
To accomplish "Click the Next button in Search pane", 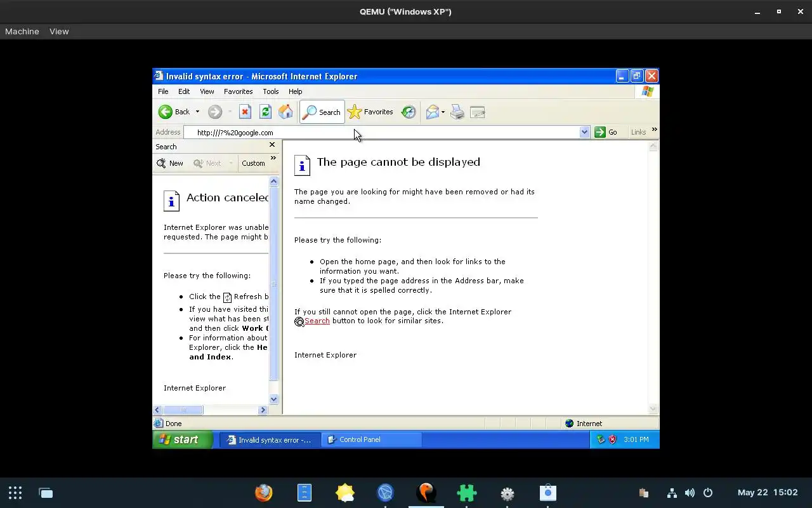I will click(207, 163).
